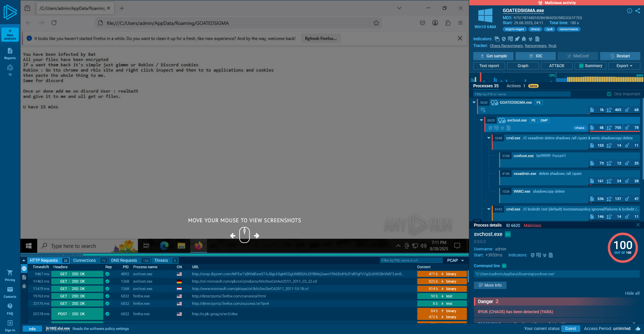644x334 pixels.
Task: Collapse cmd.exe 5548 process node
Action: pos(489,138)
